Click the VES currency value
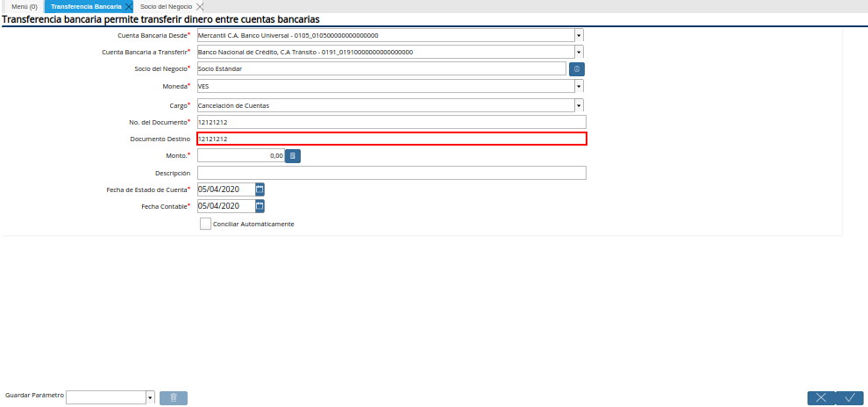 coord(203,86)
